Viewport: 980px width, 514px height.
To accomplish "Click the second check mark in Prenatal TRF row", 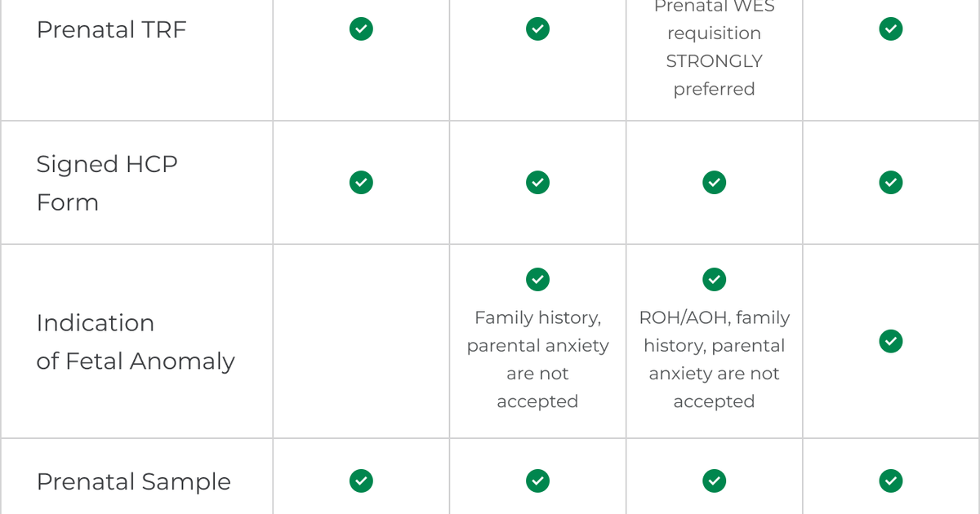I will pyautogui.click(x=537, y=29).
